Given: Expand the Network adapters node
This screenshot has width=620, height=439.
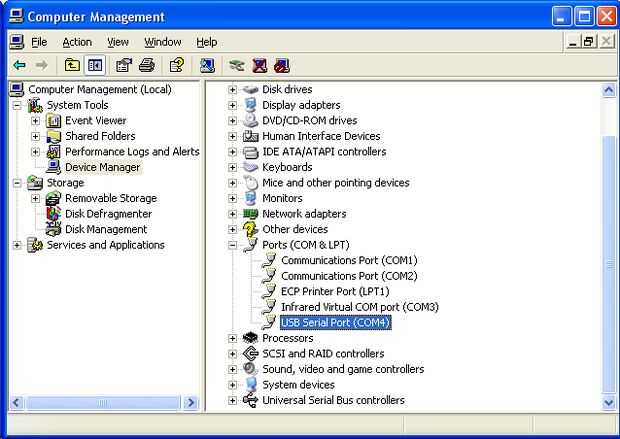Looking at the screenshot, I should pos(232,214).
